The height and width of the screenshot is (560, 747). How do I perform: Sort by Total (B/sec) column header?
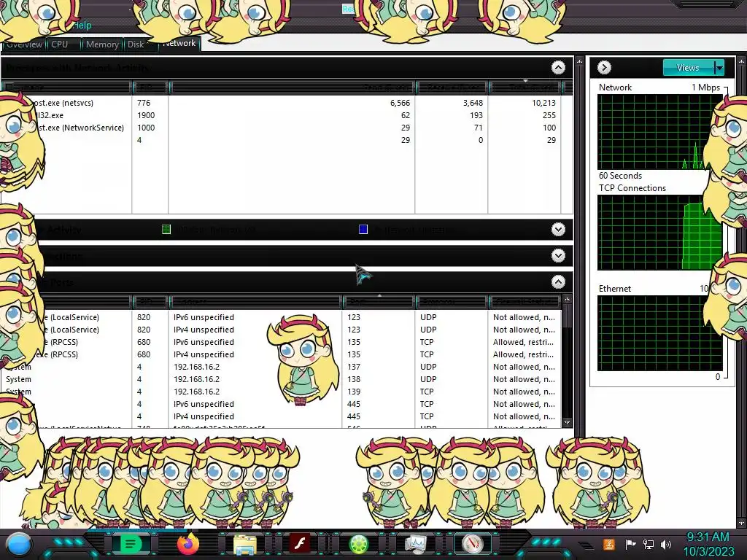(525, 87)
